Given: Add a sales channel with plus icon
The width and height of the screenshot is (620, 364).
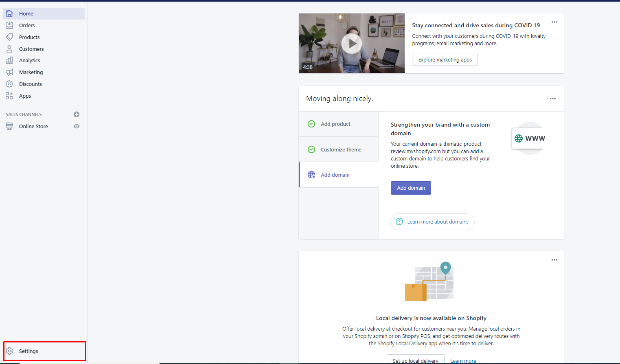Looking at the screenshot, I should tap(77, 114).
